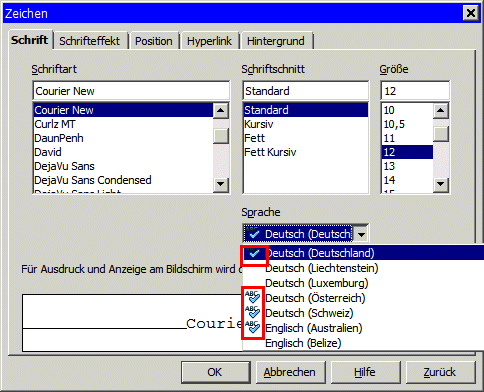Image resolution: width=484 pixels, height=392 pixels.
Task: Select size 14
Action: click(407, 180)
